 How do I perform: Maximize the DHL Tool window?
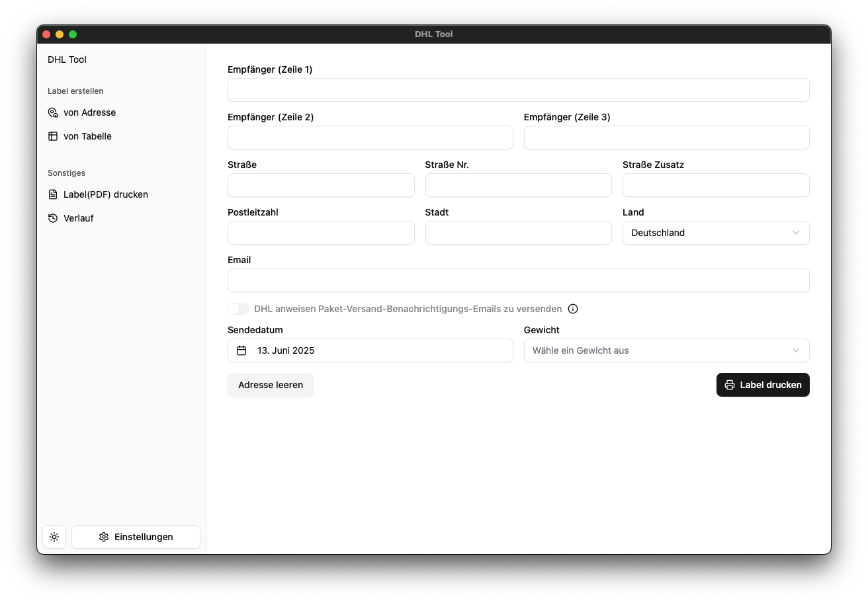tap(73, 34)
